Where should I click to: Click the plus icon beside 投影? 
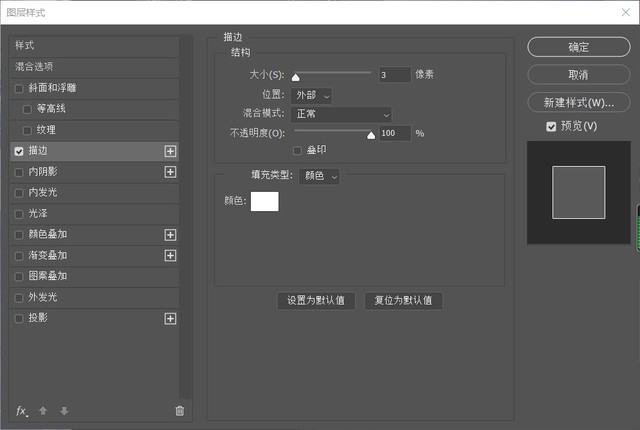tap(170, 318)
